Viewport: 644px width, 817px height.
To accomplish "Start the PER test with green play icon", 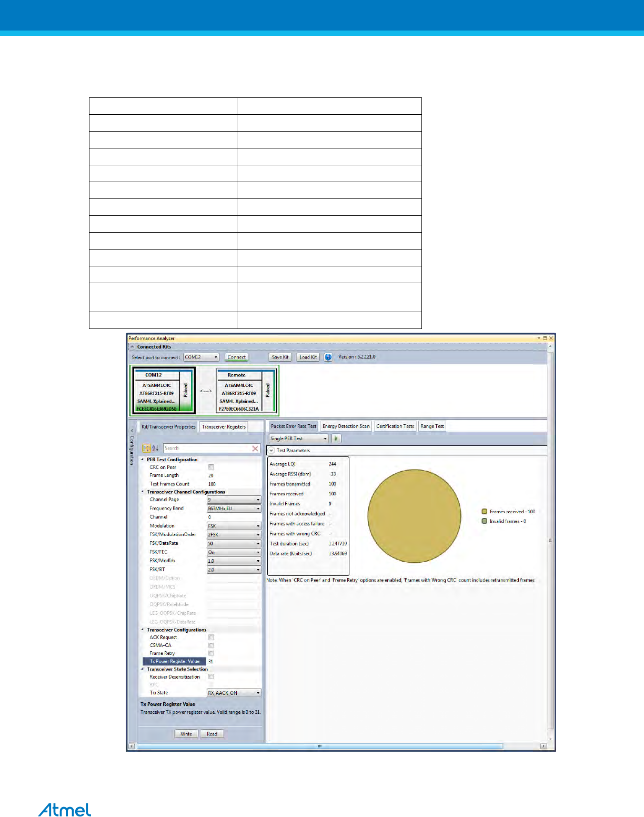I will 336,438.
